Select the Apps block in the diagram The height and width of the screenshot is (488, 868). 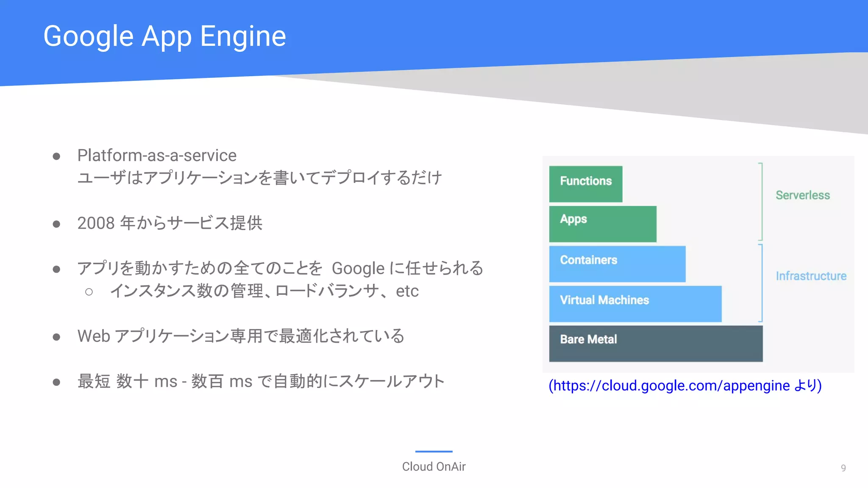[603, 224]
